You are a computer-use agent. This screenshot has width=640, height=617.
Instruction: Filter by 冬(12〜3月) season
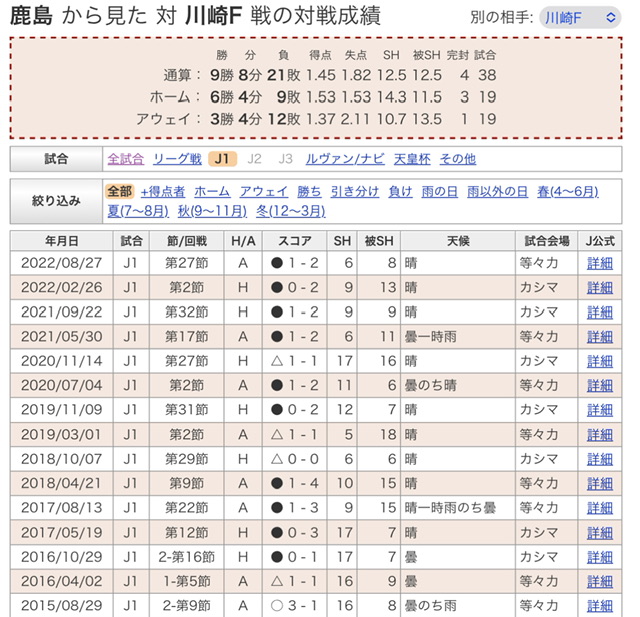point(291,211)
